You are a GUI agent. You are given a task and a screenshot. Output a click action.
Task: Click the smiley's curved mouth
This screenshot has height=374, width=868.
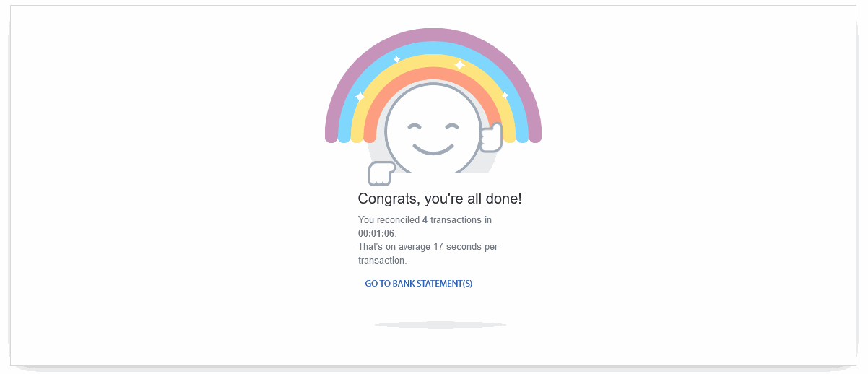pyautogui.click(x=433, y=149)
